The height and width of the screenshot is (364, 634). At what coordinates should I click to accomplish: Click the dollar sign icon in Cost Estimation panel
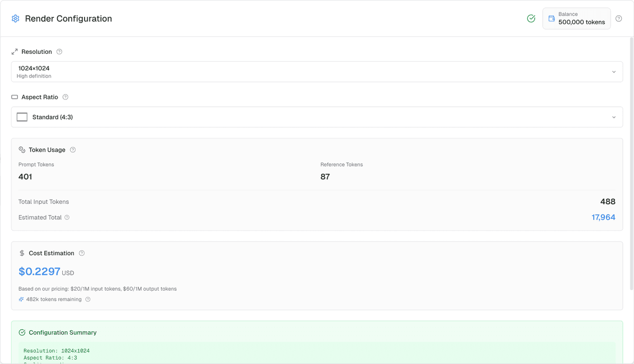22,253
